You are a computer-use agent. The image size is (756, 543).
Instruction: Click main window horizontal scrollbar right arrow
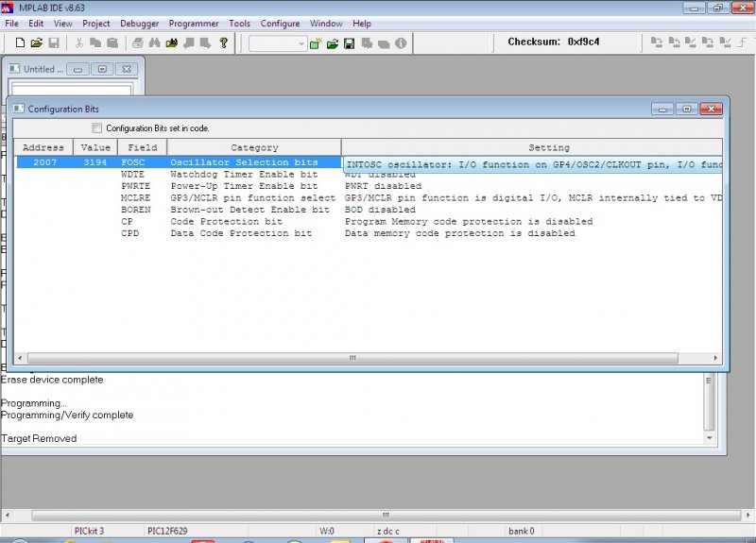point(747,515)
